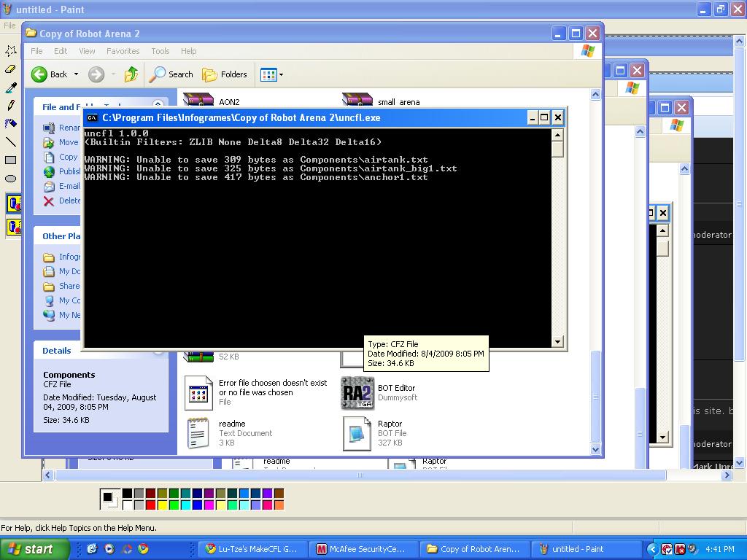The width and height of the screenshot is (747, 560).
Task: Expand hidden system tray icons arrow
Action: pyautogui.click(x=652, y=549)
